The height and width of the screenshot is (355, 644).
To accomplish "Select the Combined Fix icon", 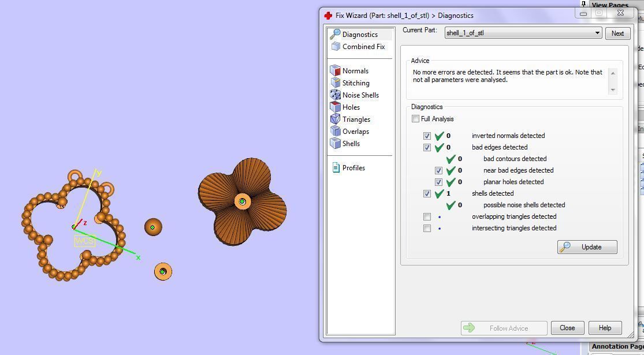I will [336, 47].
